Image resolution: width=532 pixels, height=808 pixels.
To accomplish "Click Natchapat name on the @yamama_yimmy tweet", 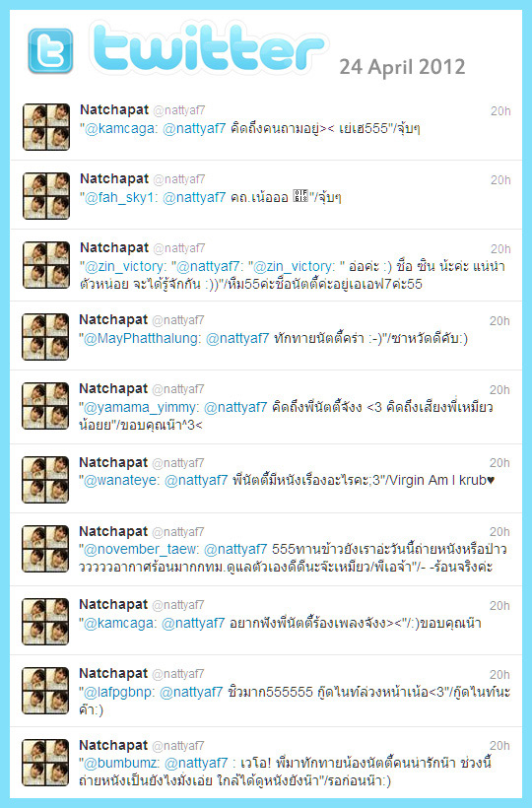I will (113, 389).
